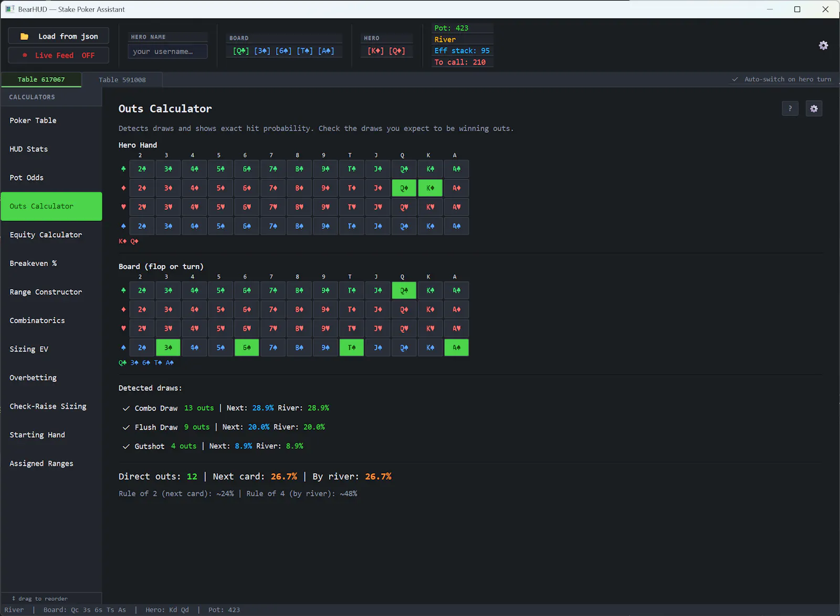
Task: Click the By river: 26.7% value
Action: coord(352,476)
